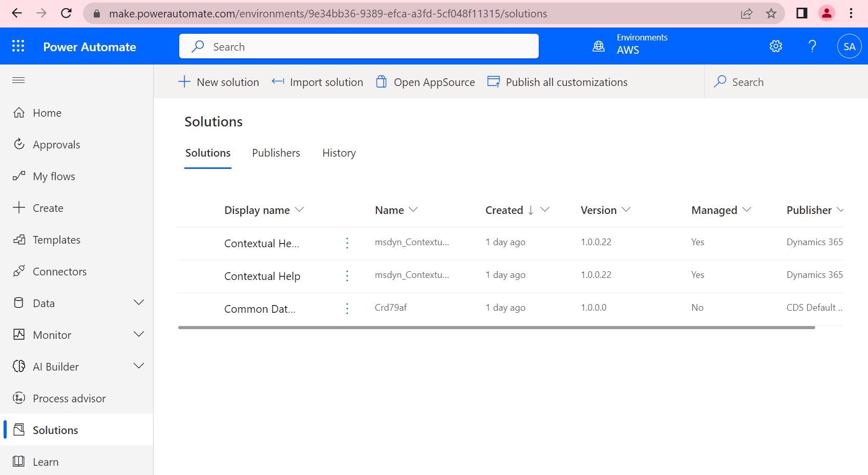Open actions menu for Contextual Help solution

click(347, 276)
